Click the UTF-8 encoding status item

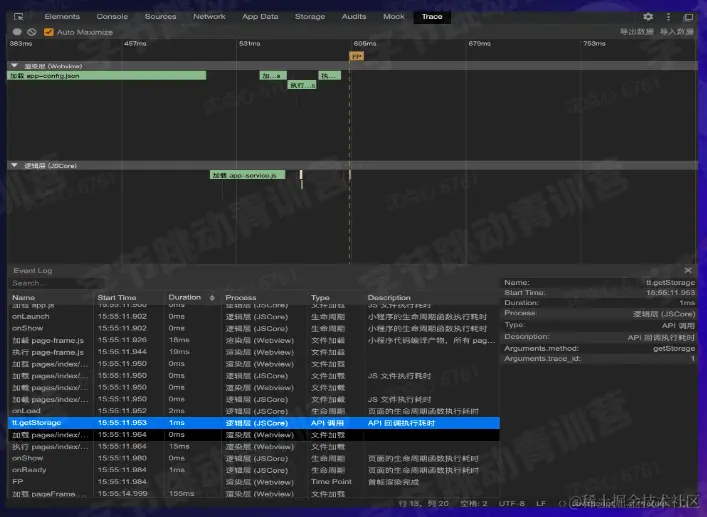511,503
